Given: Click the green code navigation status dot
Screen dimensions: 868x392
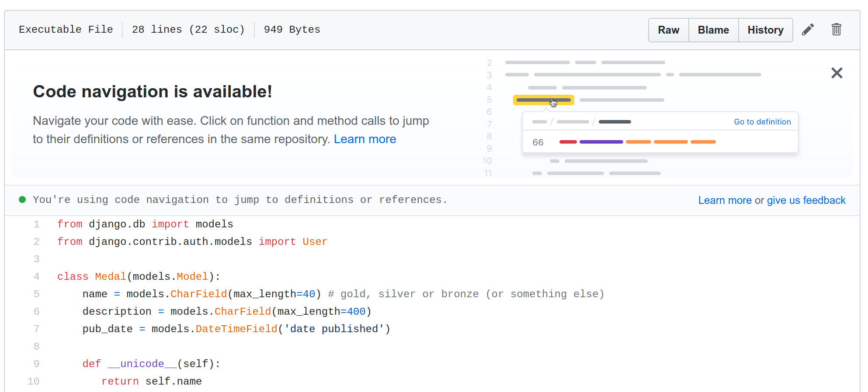Looking at the screenshot, I should (22, 200).
